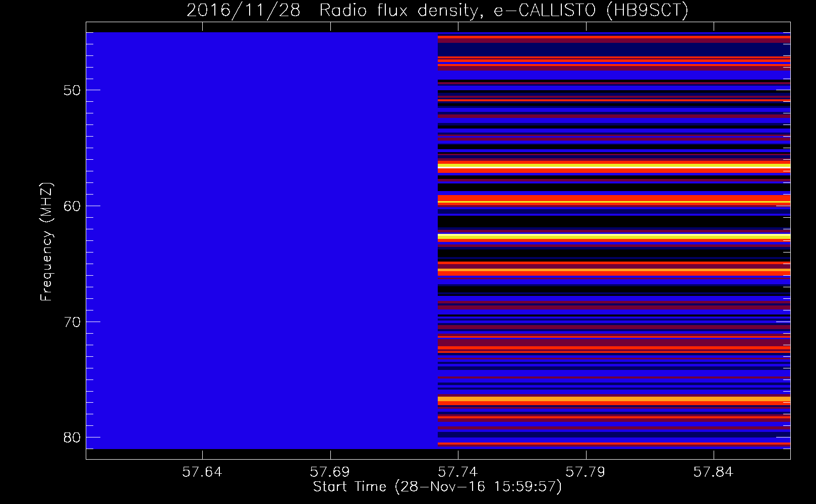This screenshot has height=504, width=816.
Task: Click the y-axis tick label '70'
Action: (x=72, y=322)
